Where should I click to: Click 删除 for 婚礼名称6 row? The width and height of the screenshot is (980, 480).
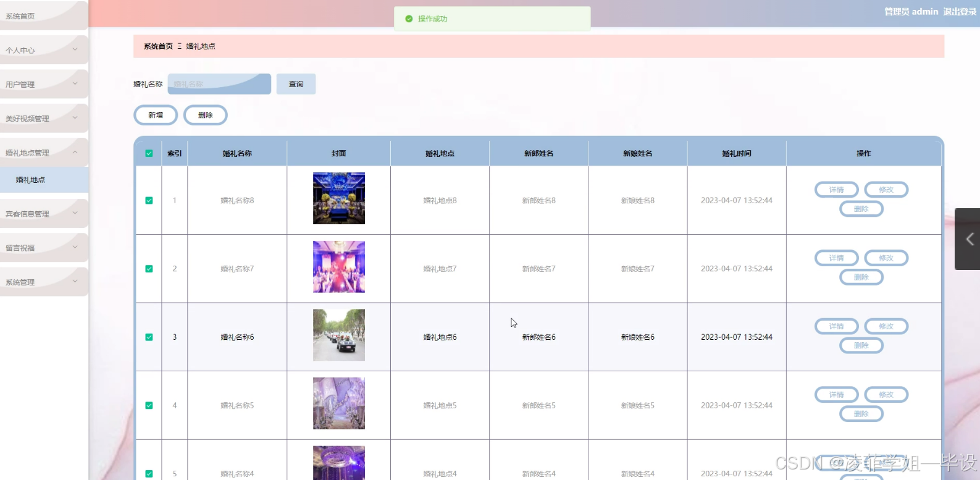pos(861,345)
